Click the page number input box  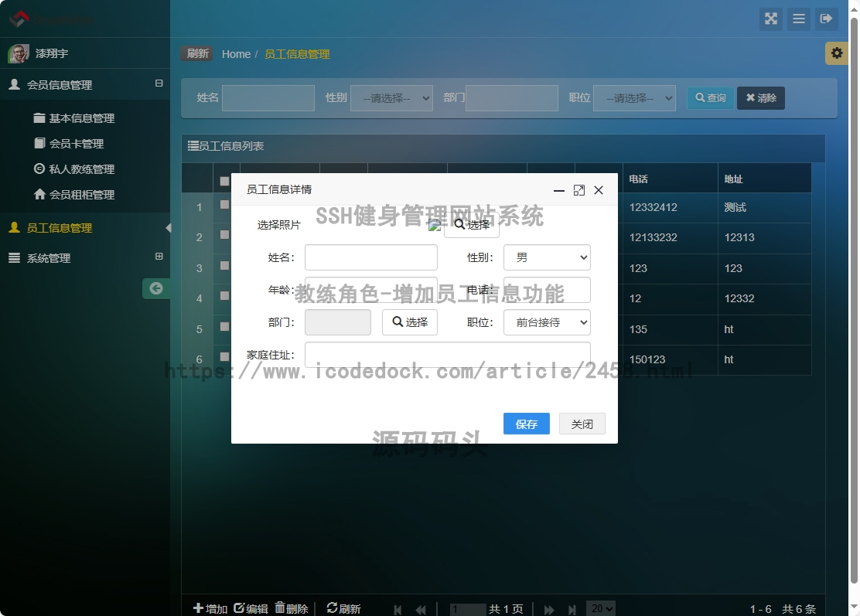(x=467, y=609)
